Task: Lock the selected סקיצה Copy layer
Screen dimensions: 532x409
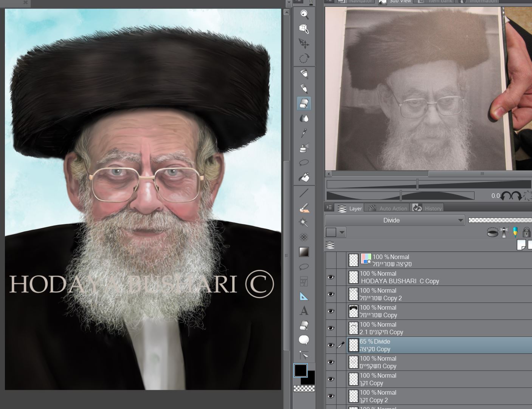Action: pos(526,232)
